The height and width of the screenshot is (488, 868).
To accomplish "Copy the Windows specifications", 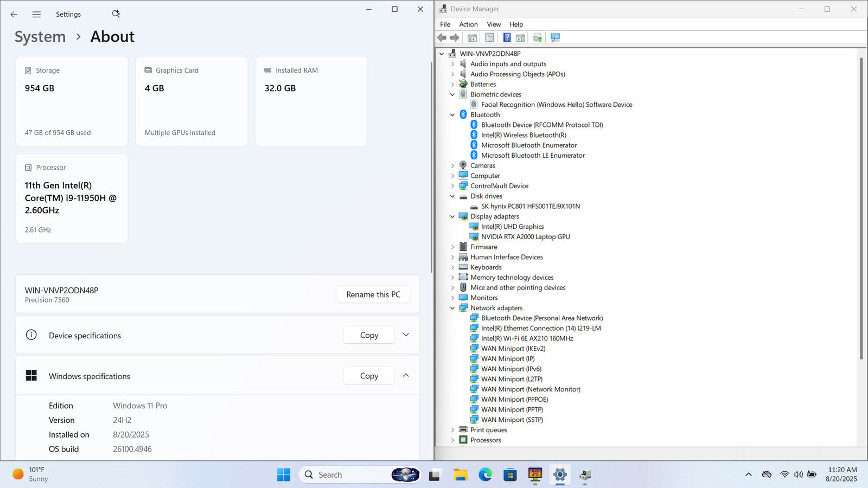I will click(x=369, y=376).
